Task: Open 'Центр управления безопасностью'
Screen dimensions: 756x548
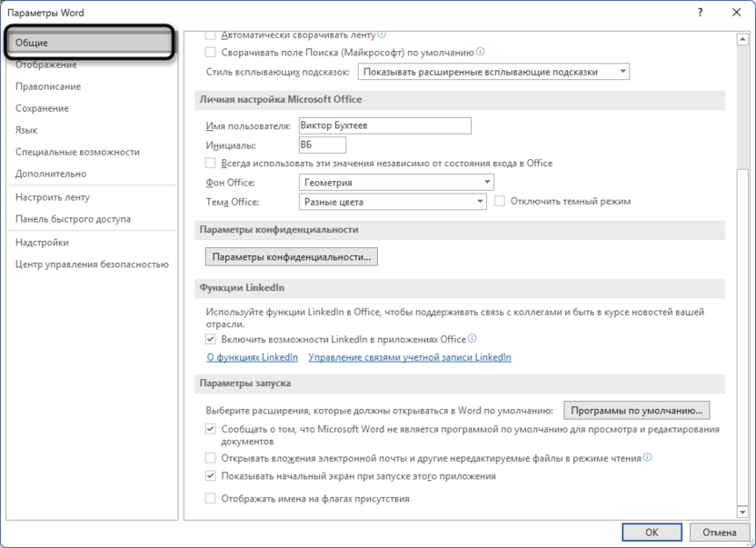Action: pyautogui.click(x=92, y=264)
